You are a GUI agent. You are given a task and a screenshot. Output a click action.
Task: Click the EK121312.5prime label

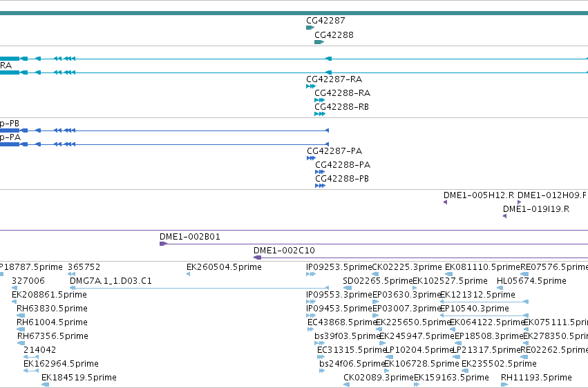point(477,295)
